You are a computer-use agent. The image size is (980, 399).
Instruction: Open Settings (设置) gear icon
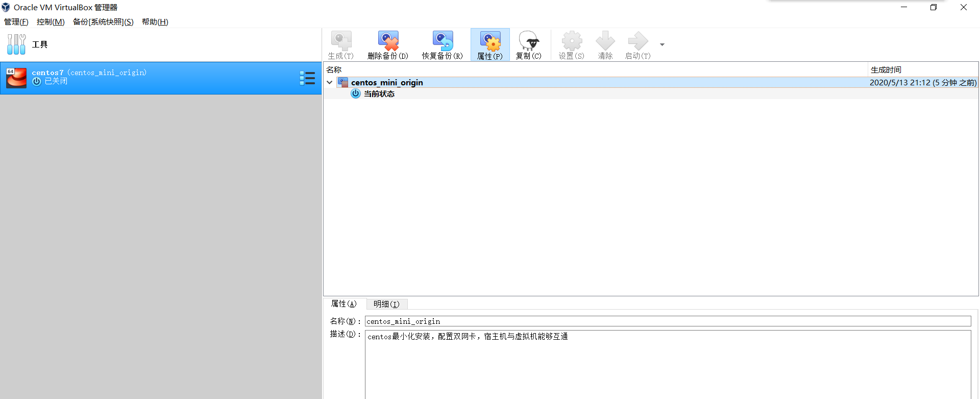(572, 41)
